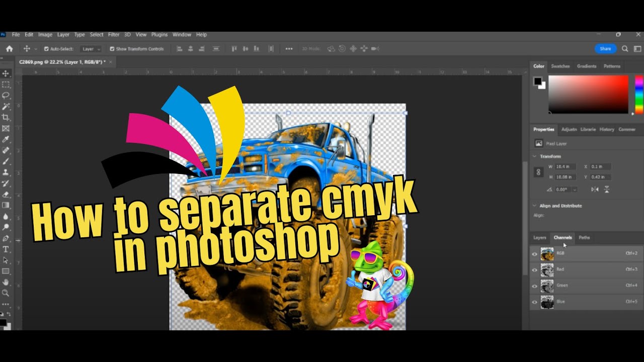This screenshot has width=644, height=362.
Task: Select the Zoom tool
Action: tap(6, 293)
